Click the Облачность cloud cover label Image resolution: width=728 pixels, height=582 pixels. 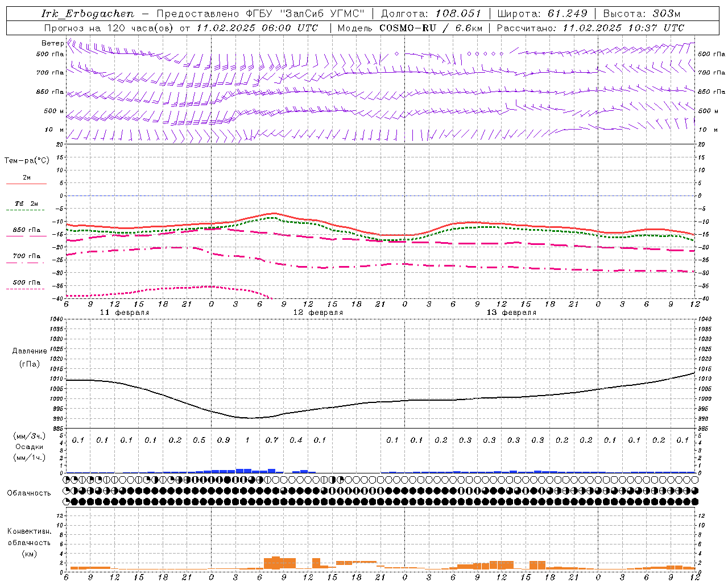[x=29, y=493]
